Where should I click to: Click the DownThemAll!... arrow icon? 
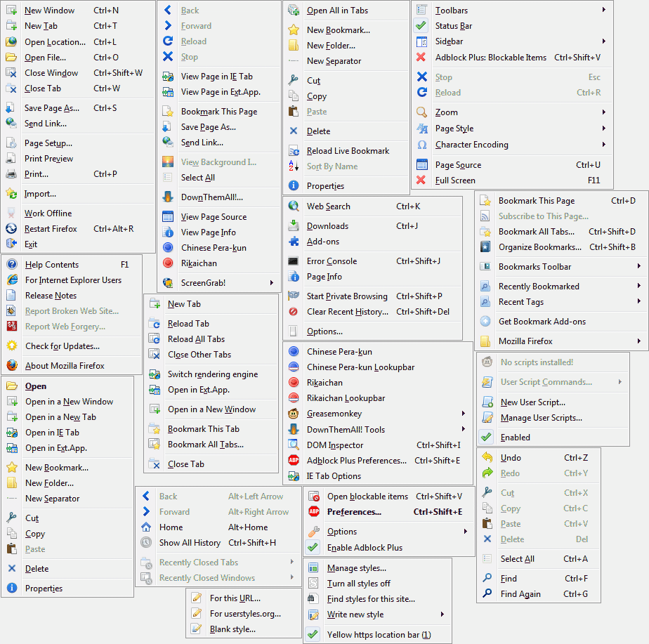click(168, 197)
